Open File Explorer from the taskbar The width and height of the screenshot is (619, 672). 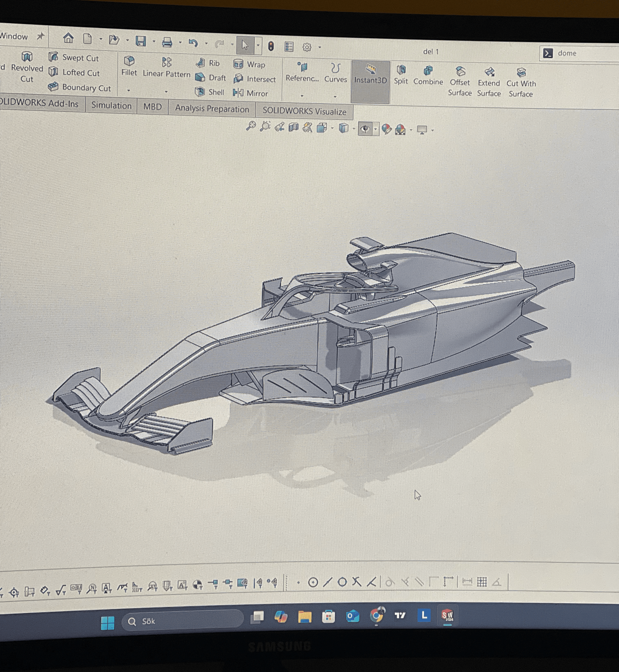click(x=304, y=617)
